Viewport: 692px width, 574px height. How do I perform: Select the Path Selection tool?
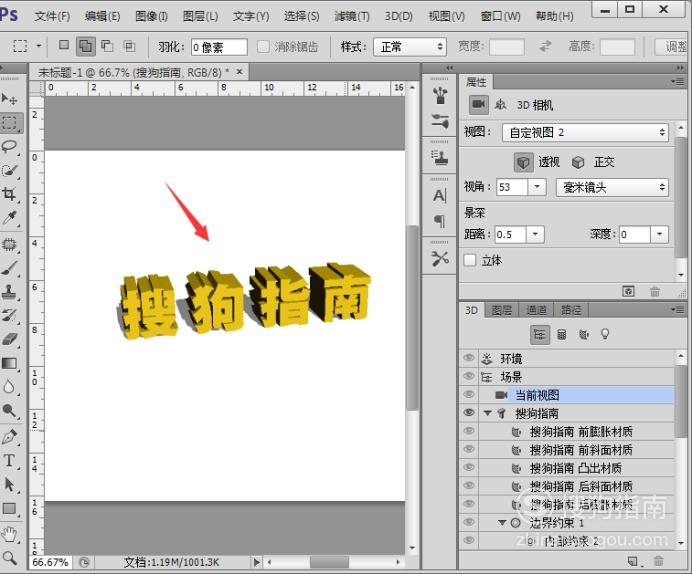pos(9,484)
